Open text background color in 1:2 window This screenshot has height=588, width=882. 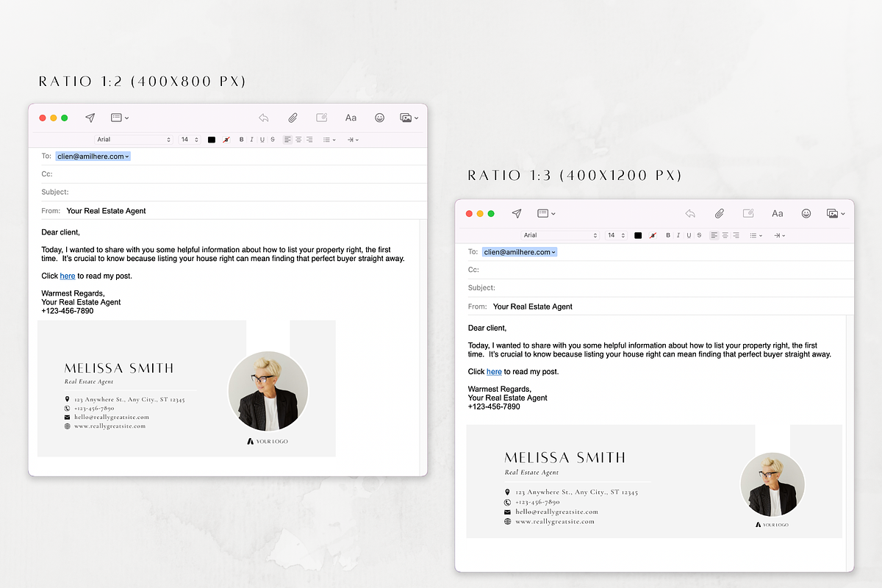pyautogui.click(x=226, y=140)
